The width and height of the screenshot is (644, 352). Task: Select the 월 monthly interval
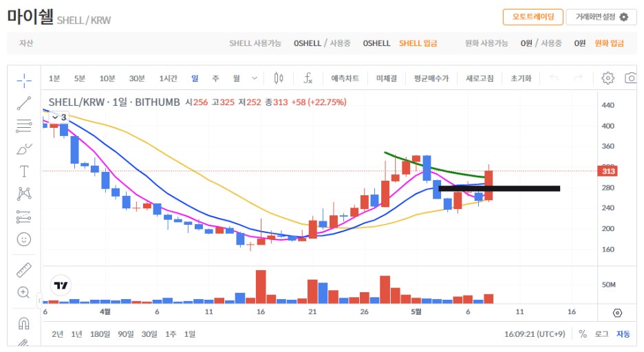click(236, 78)
